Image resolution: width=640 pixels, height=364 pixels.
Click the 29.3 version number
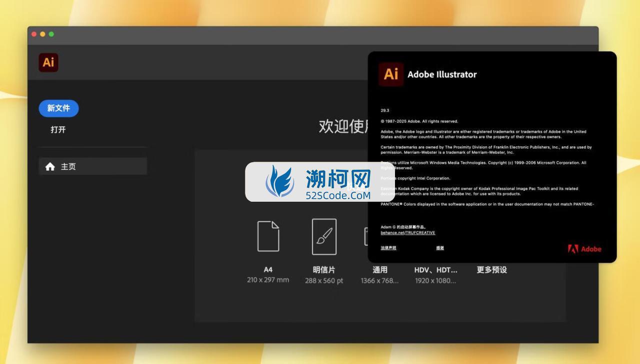click(x=385, y=110)
